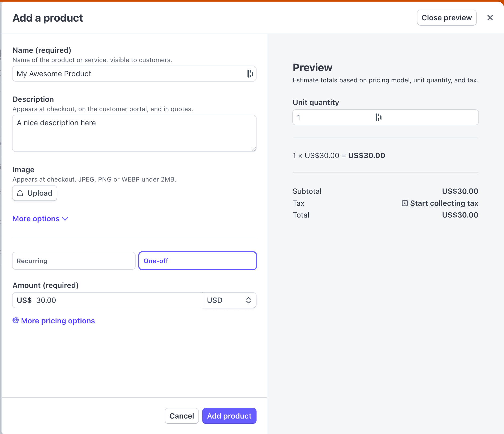Expand More options section
The width and height of the screenshot is (504, 434).
coord(40,219)
